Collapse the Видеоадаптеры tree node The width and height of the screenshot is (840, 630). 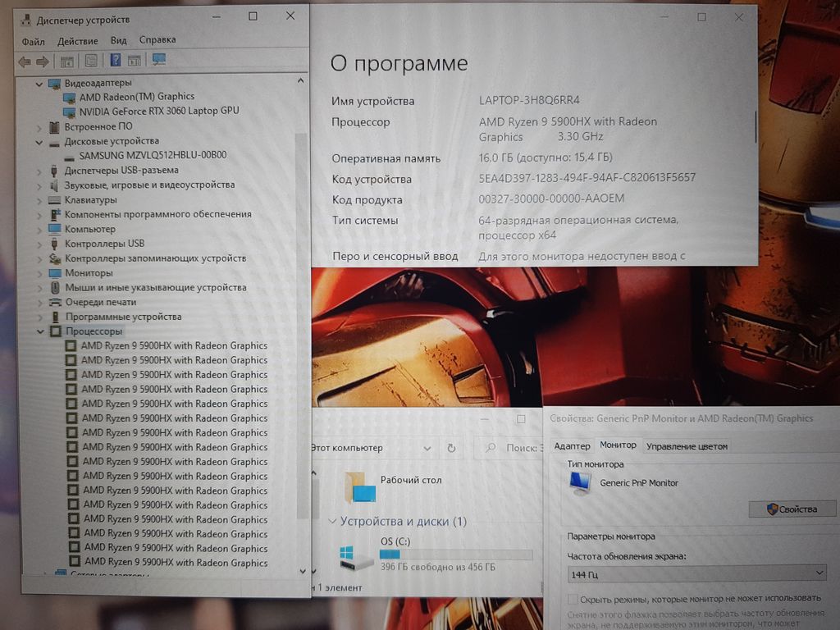click(39, 84)
